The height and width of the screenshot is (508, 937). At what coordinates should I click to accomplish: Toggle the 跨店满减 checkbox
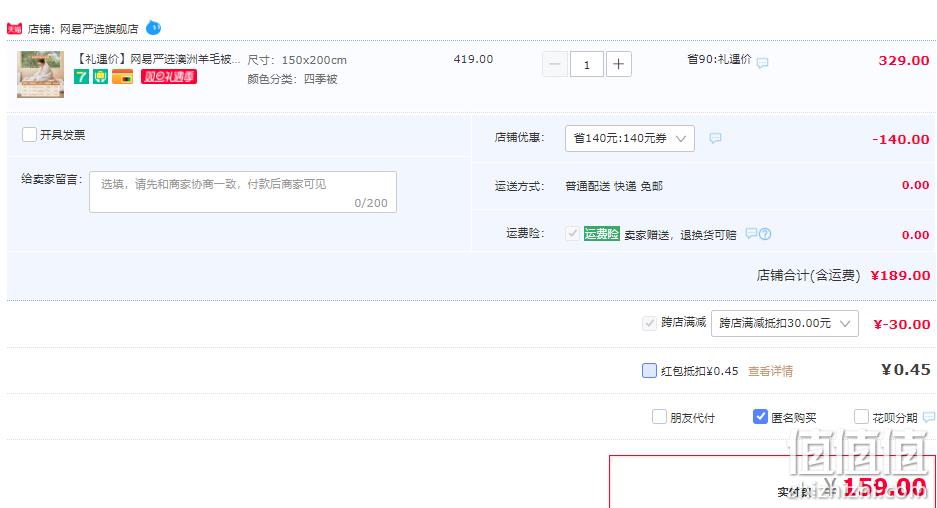(x=650, y=323)
